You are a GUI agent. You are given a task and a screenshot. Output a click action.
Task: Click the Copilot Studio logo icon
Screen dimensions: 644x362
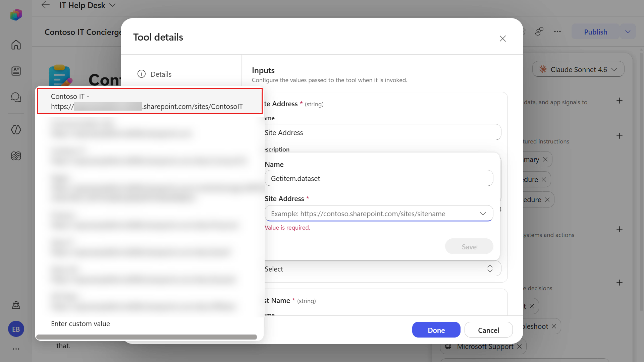[16, 15]
